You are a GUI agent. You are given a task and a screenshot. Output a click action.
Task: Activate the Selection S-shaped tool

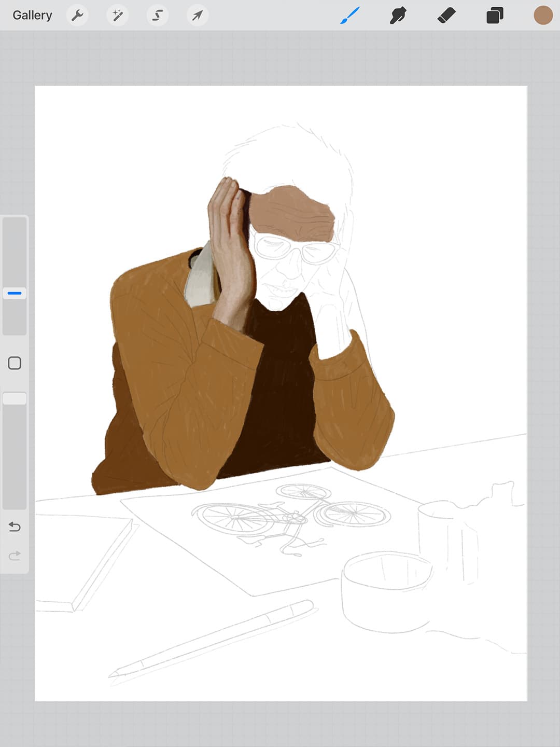point(157,16)
